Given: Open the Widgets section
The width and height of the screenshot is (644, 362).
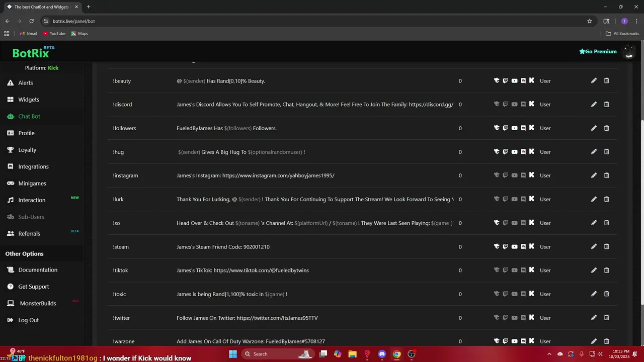Looking at the screenshot, I should pos(29,100).
